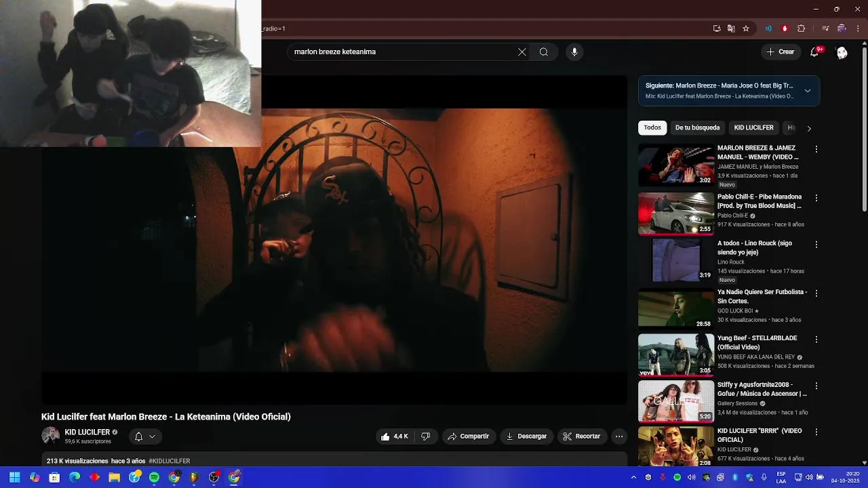Open Pablo Chill-E Pibe Maradona thumbnail

pos(675,213)
